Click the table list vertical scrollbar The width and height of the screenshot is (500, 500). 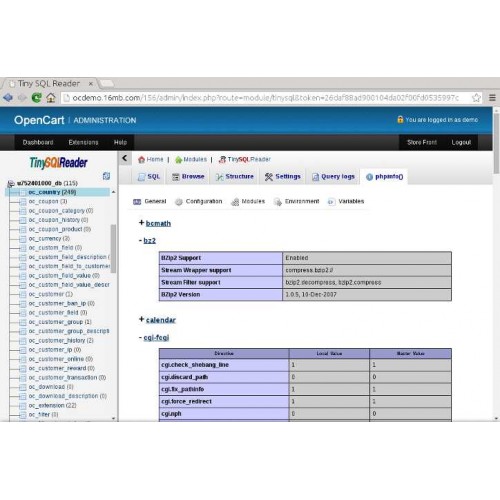click(113, 248)
